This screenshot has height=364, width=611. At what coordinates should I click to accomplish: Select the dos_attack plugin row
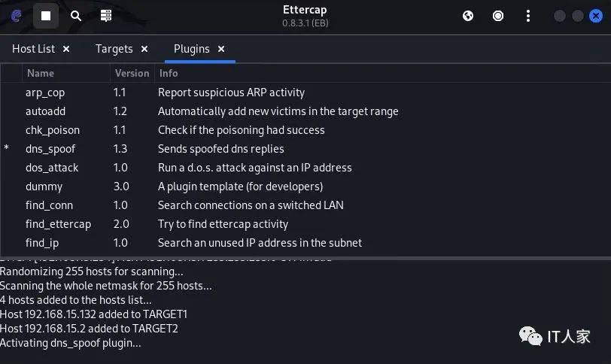pyautogui.click(x=52, y=168)
